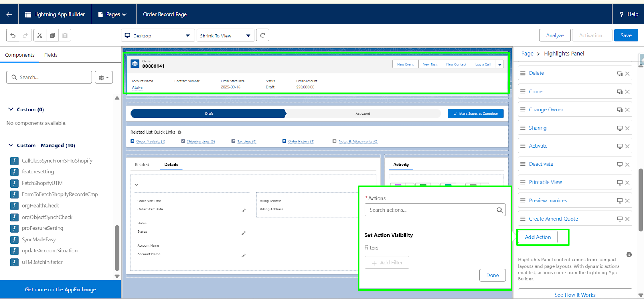Redo the last undone change
The width and height of the screenshot is (644, 299).
coord(25,35)
